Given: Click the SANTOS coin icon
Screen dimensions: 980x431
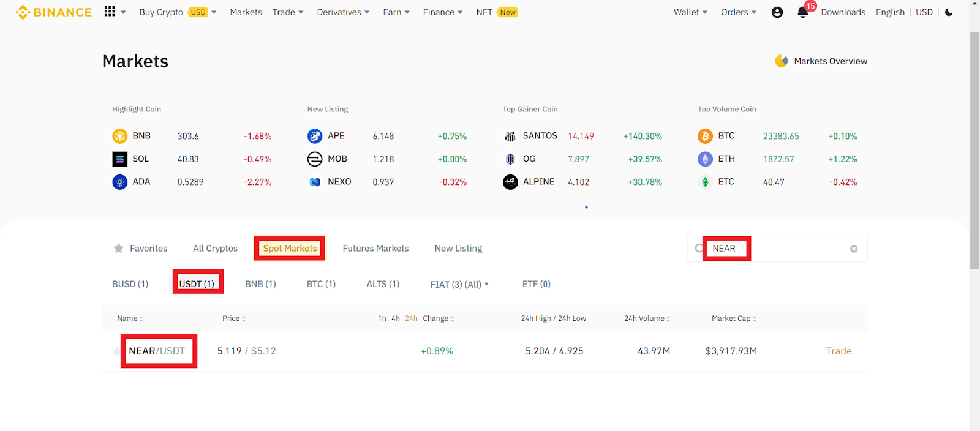Looking at the screenshot, I should 510,136.
